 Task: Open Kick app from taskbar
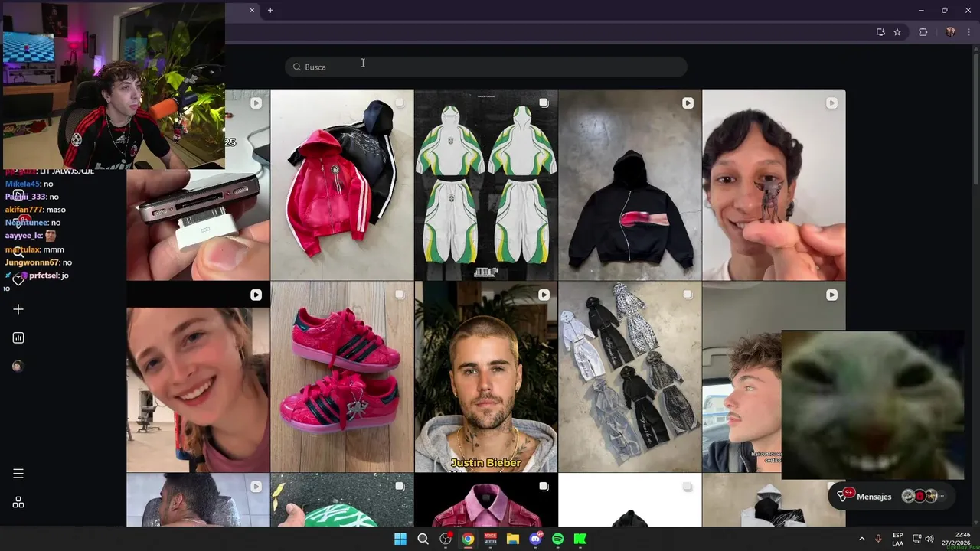pyautogui.click(x=580, y=539)
